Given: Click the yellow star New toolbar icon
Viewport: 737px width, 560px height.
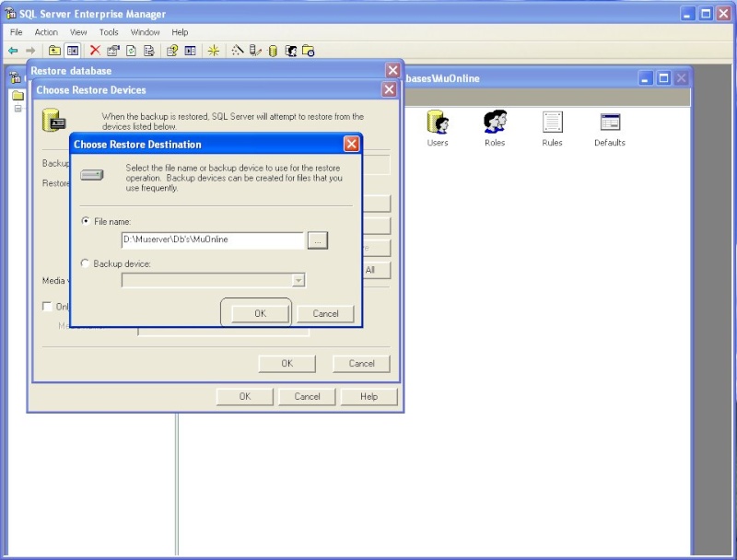Looking at the screenshot, I should (214, 51).
